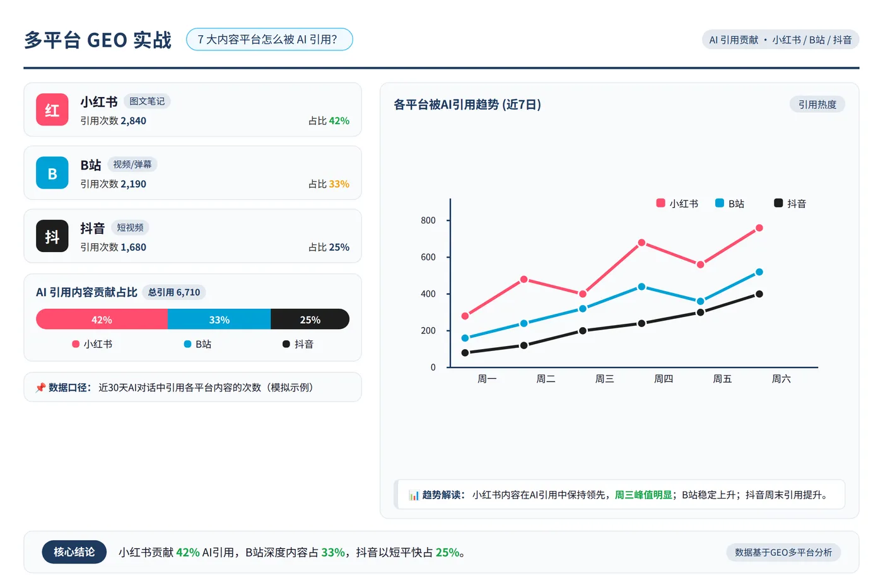Viewport: 883px width, 588px height.
Task: Click the 周二 label on the x-axis
Action: coord(546,379)
